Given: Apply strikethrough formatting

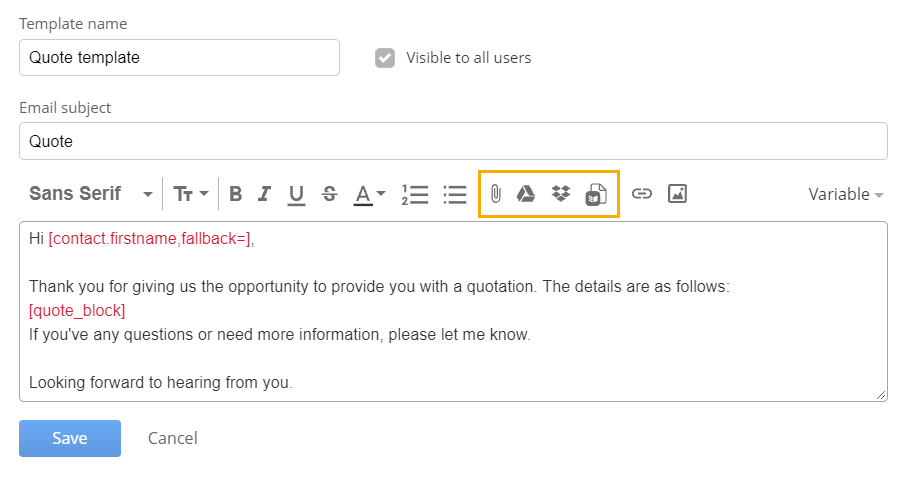Looking at the screenshot, I should 329,194.
